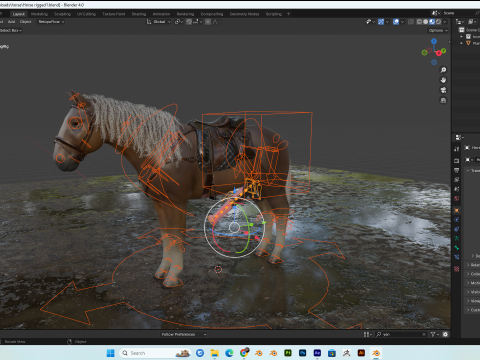Screen dimensions: 480x360
Task: Open the Bone Constraints properties tab
Action: tap(457, 257)
